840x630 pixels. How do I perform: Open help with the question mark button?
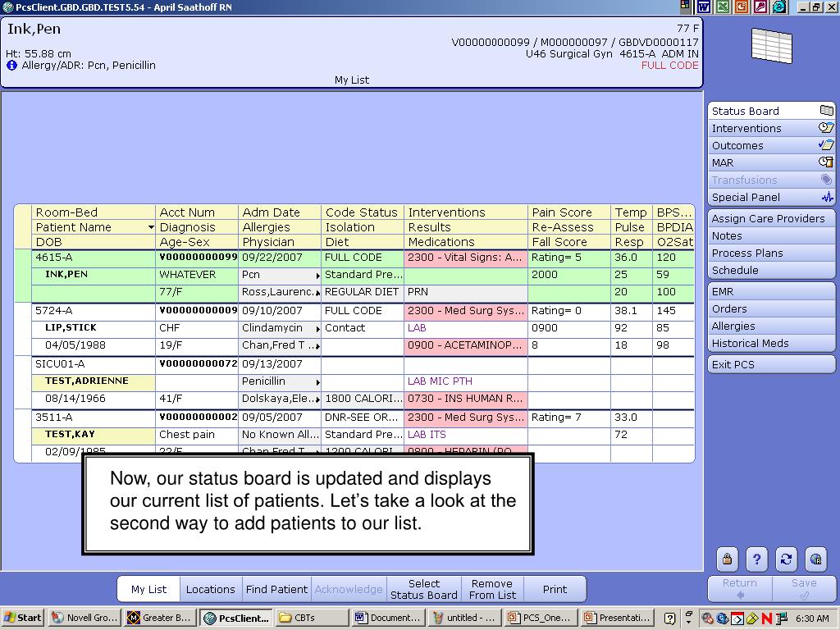pos(756,559)
